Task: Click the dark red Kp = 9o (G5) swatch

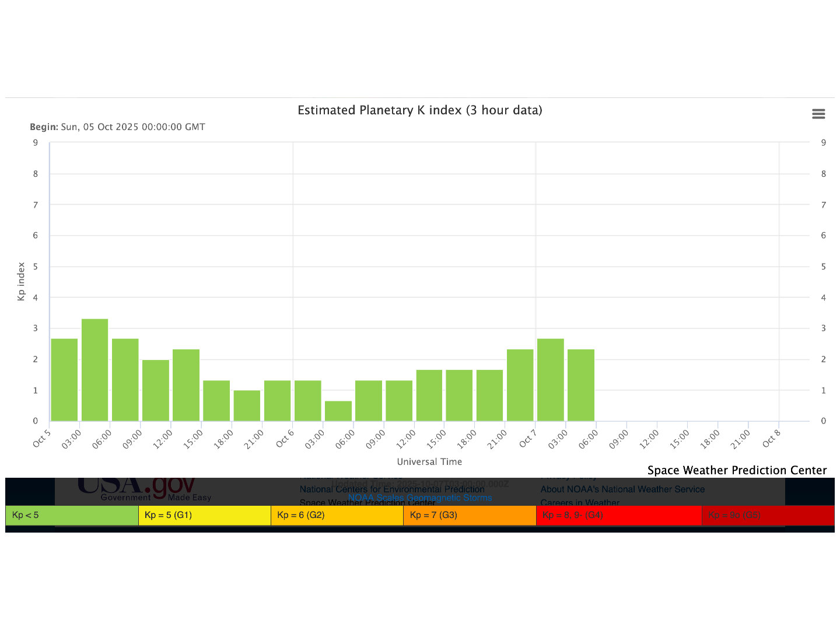Action: [768, 515]
